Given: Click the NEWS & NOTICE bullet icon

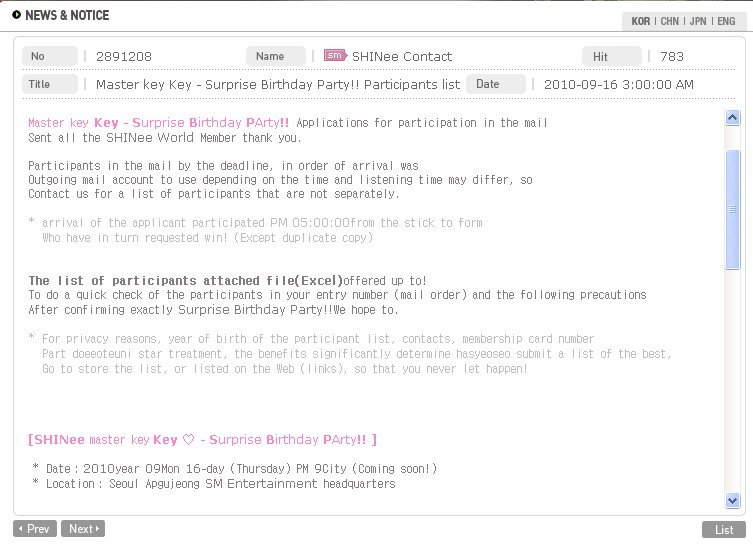Looking at the screenshot, I should (x=16, y=14).
